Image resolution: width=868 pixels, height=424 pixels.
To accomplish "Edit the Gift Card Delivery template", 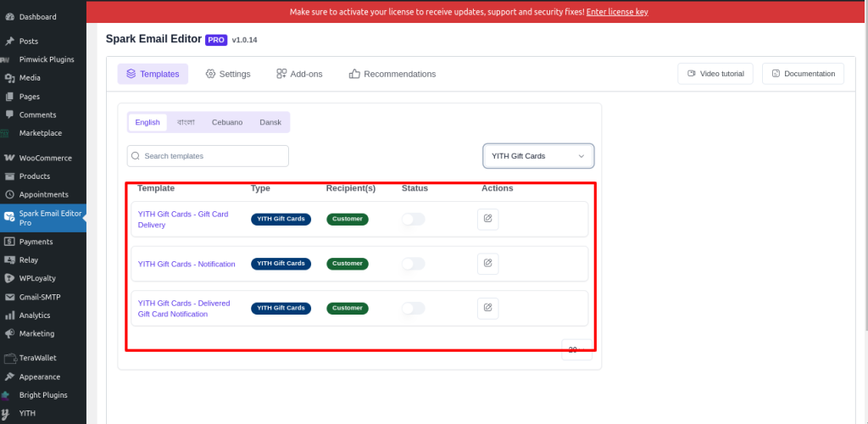I will [x=487, y=219].
